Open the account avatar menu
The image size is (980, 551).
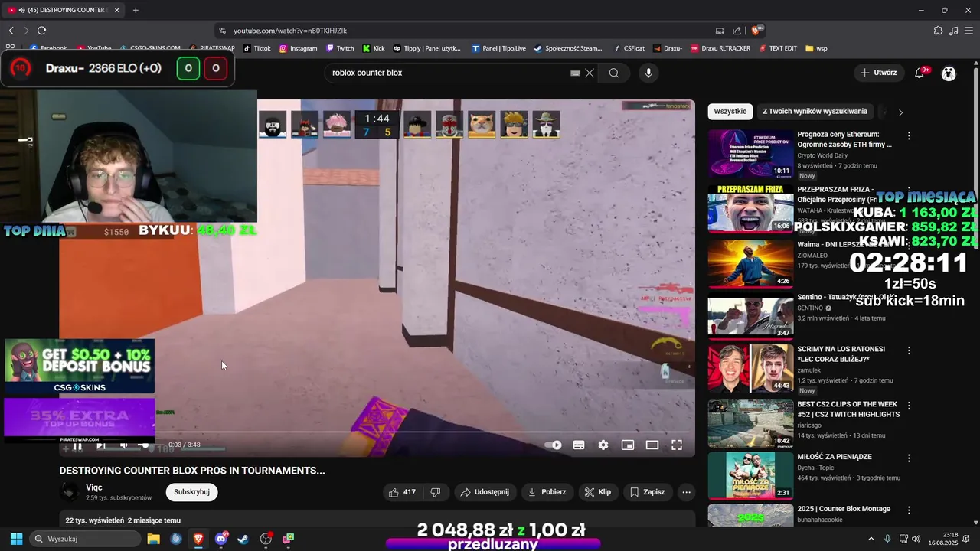coord(949,73)
